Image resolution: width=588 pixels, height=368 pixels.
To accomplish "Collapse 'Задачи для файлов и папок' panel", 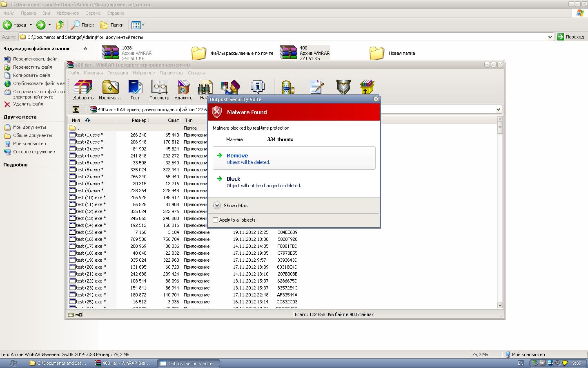I will point(85,49).
